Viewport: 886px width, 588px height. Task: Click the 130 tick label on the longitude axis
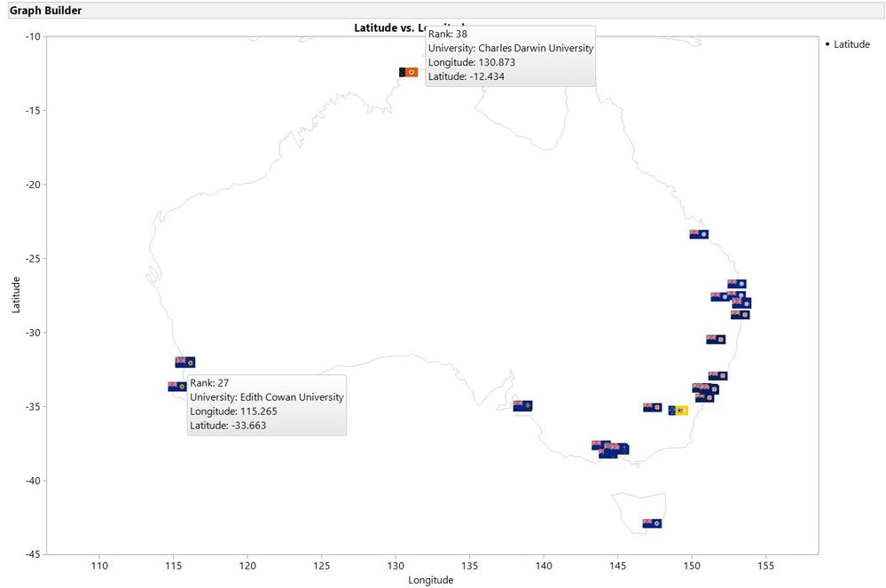pyautogui.click(x=396, y=566)
